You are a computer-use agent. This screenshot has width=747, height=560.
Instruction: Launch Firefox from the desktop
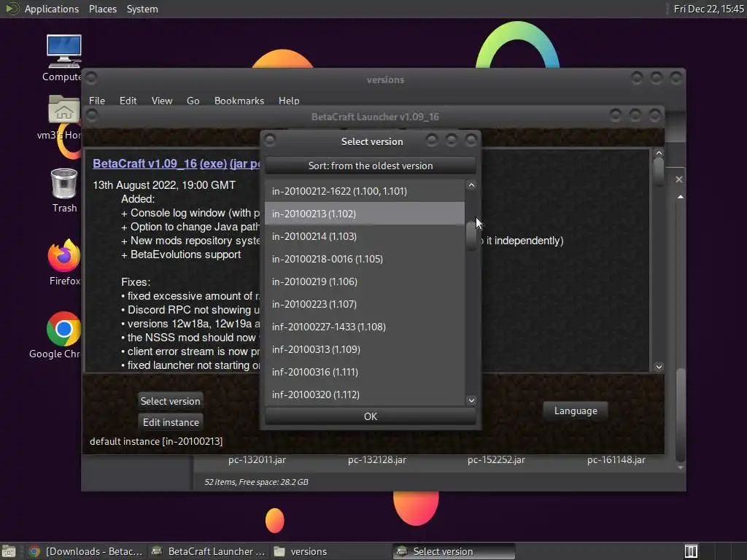(64, 255)
